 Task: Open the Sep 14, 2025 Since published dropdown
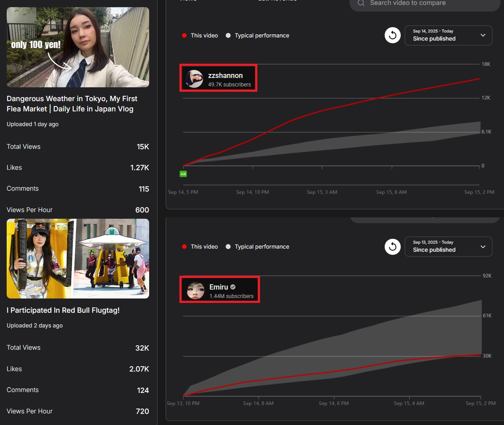click(x=448, y=36)
